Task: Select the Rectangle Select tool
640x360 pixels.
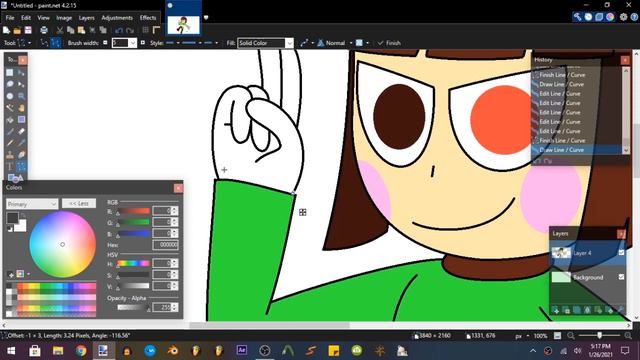Action: point(10,73)
